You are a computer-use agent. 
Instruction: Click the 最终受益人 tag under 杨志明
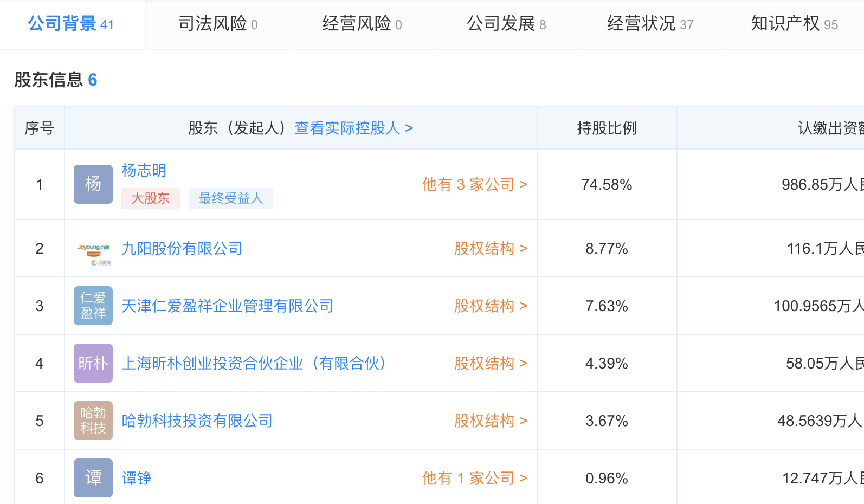(x=230, y=198)
